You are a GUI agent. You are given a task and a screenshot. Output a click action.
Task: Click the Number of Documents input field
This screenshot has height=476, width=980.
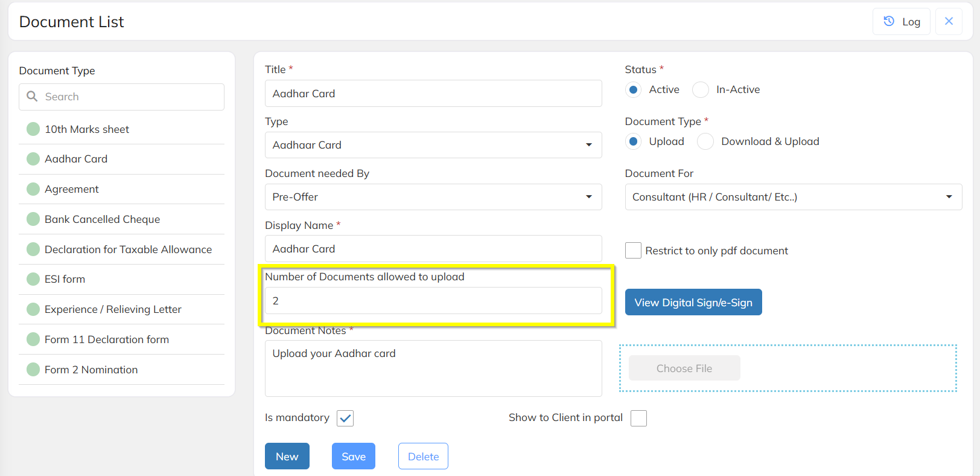(433, 301)
